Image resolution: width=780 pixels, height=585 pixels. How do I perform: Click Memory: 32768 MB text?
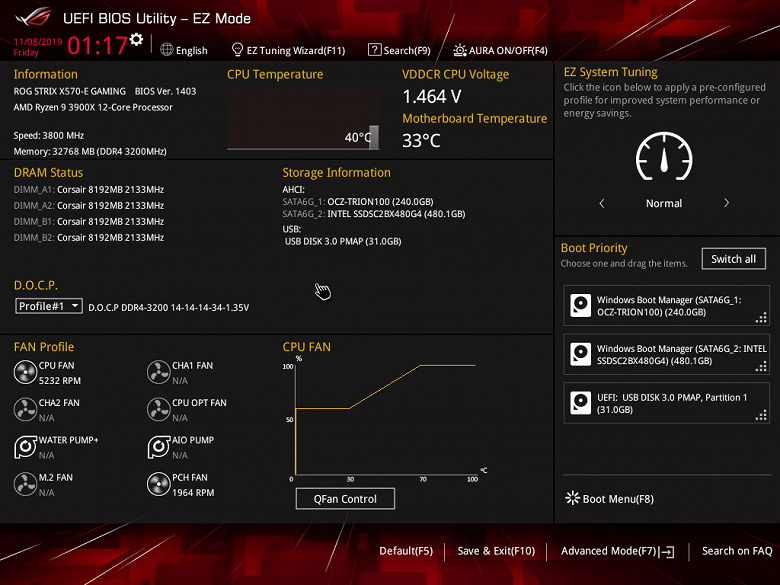point(90,151)
